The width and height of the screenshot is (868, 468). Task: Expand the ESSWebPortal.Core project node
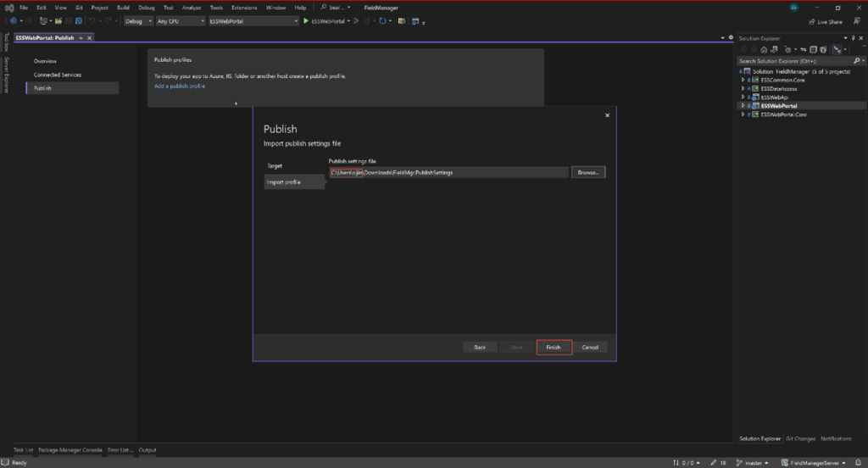743,114
